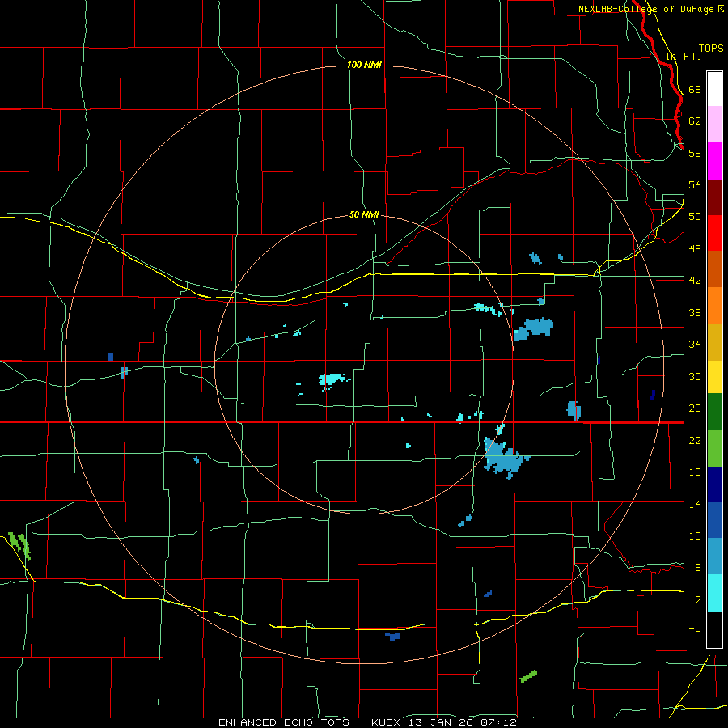The height and width of the screenshot is (728, 728).
Task: Click the [K FT] units label
Action: pos(684,56)
